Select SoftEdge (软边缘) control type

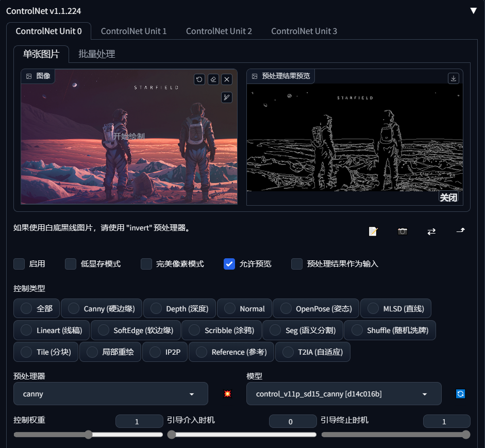tap(136, 330)
